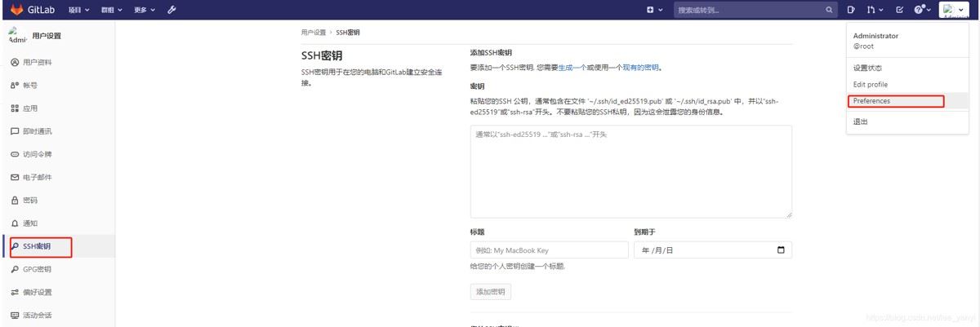Open the issues icon in top bar
980x327 pixels.
[x=850, y=10]
